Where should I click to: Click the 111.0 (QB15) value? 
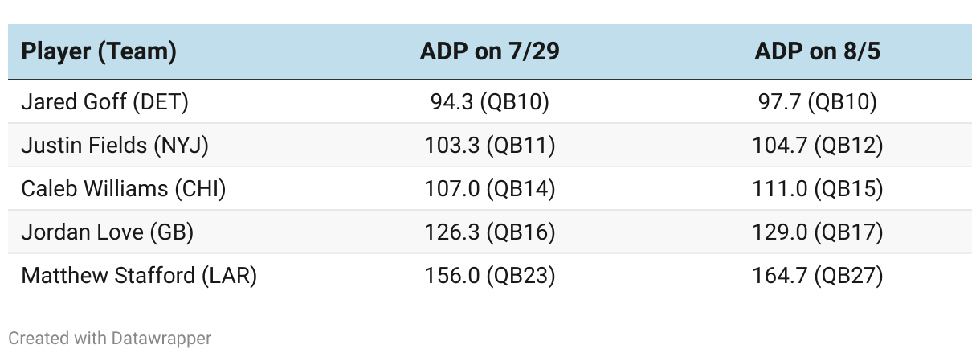(817, 189)
